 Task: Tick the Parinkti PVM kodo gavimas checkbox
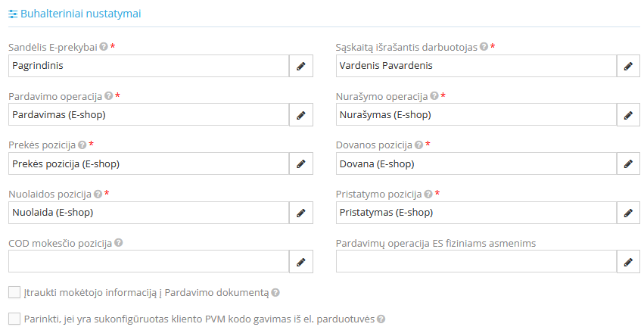click(14, 319)
